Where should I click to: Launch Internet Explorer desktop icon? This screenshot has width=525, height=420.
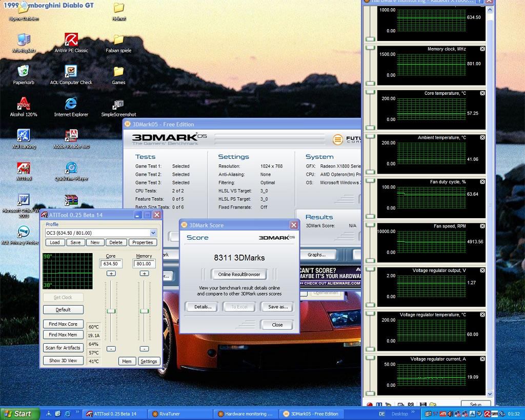[x=71, y=107]
